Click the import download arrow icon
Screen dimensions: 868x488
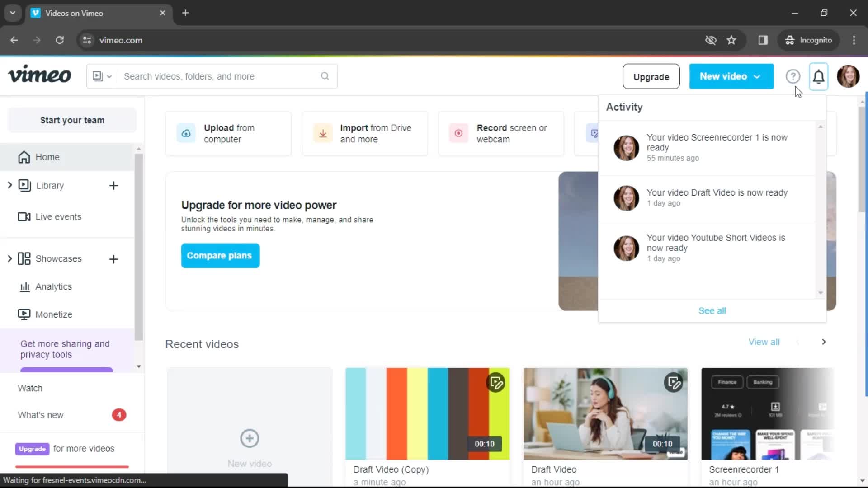pyautogui.click(x=323, y=133)
